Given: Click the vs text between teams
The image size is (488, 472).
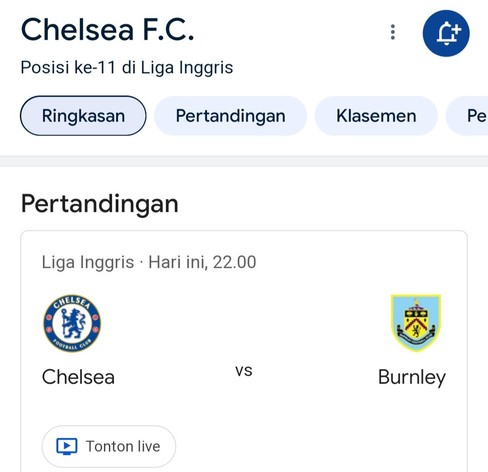Looking at the screenshot, I should point(244,371).
